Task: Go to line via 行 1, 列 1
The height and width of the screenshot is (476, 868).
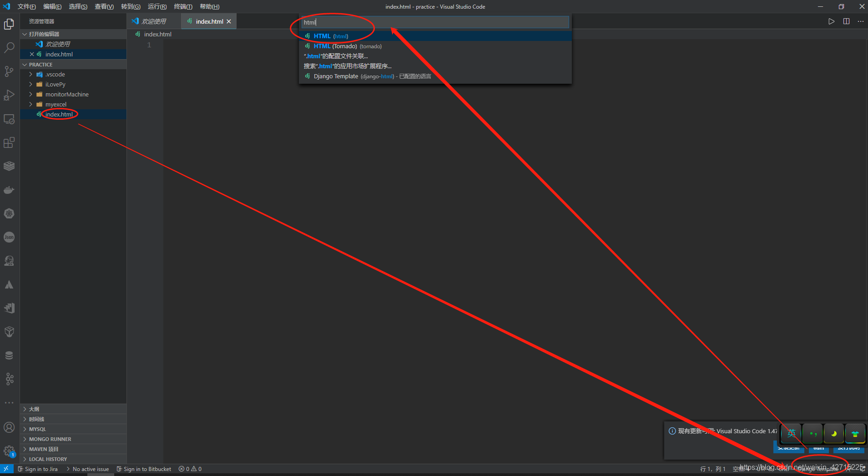Action: (712, 469)
